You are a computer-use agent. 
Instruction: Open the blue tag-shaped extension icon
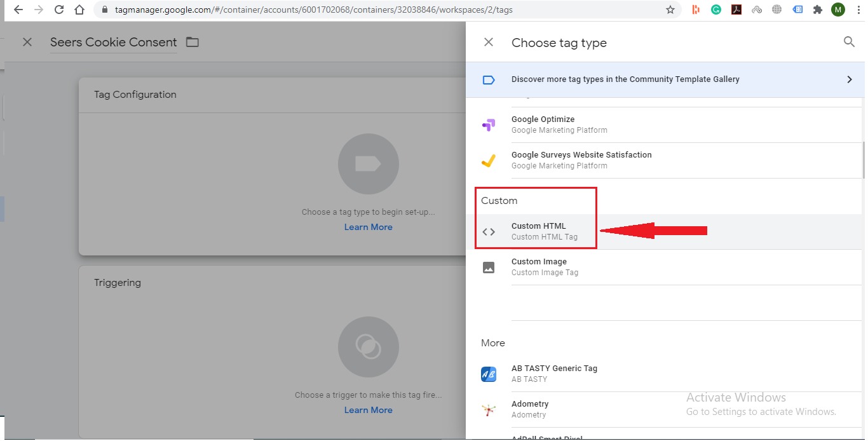(797, 10)
